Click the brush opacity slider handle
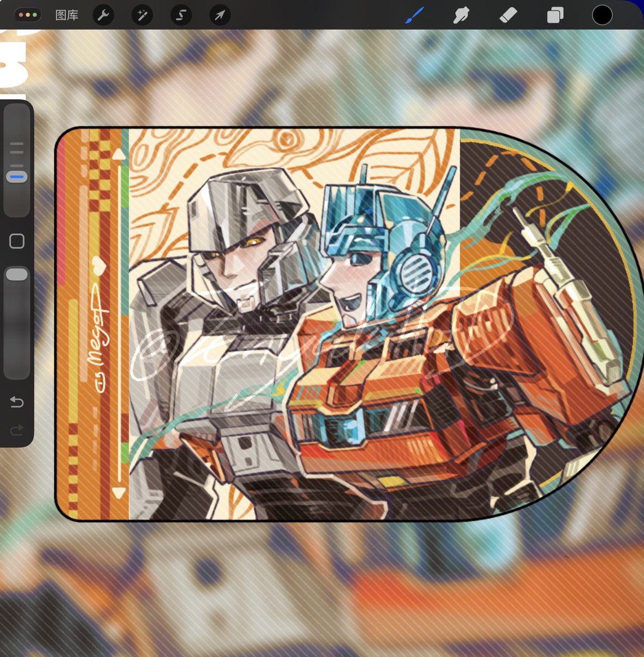The width and height of the screenshot is (644, 657). [x=17, y=274]
